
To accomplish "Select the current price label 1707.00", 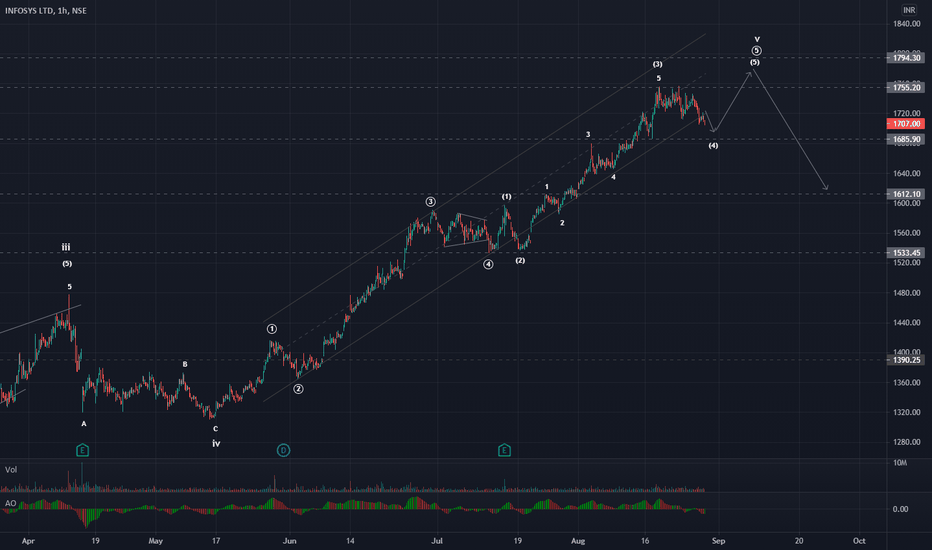I will [x=906, y=124].
